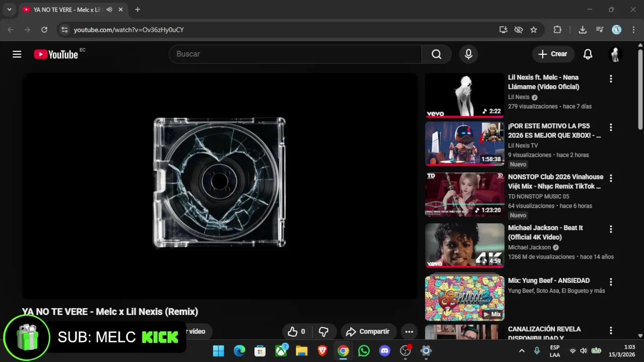Open tab search dropdown arrow
Screen dimensions: 644x362
point(9,10)
